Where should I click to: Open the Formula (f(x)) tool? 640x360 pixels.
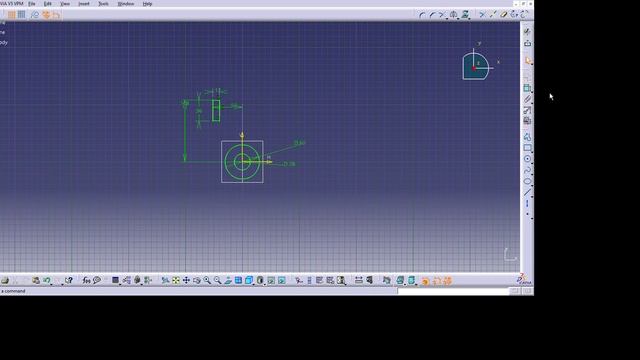pos(86,280)
